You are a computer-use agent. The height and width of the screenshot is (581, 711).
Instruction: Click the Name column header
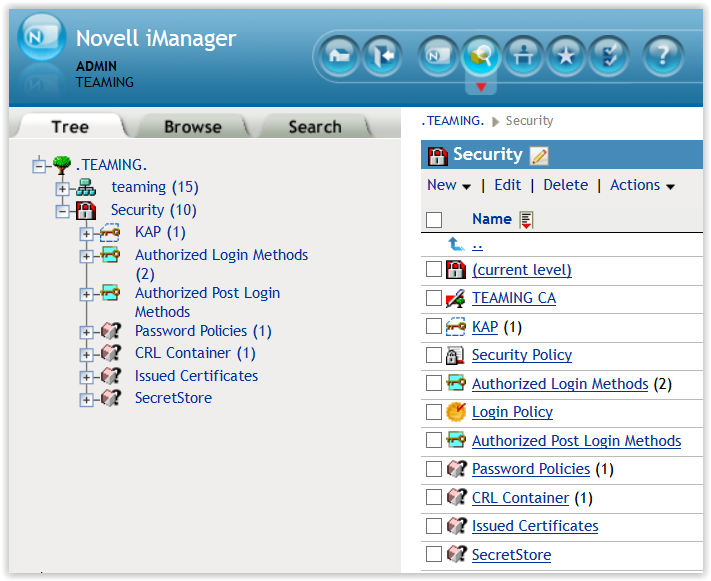click(492, 219)
